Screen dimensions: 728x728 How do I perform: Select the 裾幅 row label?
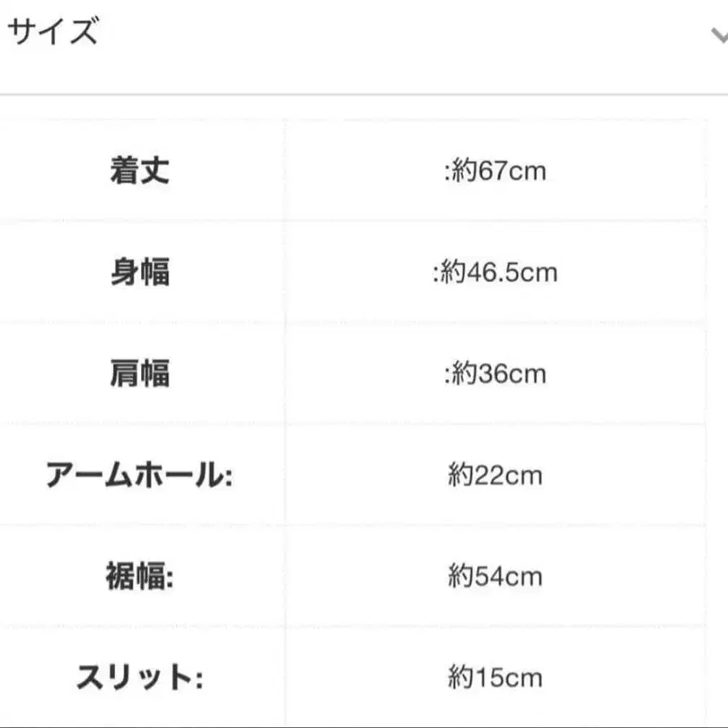click(x=140, y=576)
